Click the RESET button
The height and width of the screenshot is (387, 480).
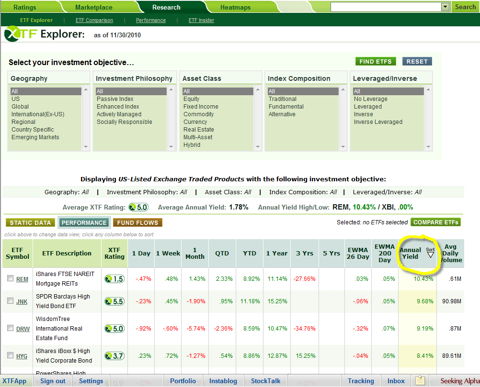click(x=417, y=61)
